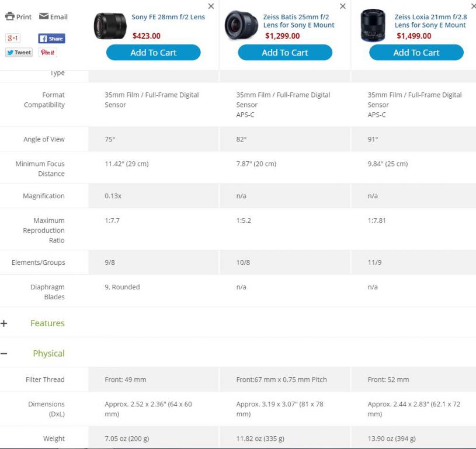Open the Zeiss Batis 25mm f/2 product link

pos(298,21)
